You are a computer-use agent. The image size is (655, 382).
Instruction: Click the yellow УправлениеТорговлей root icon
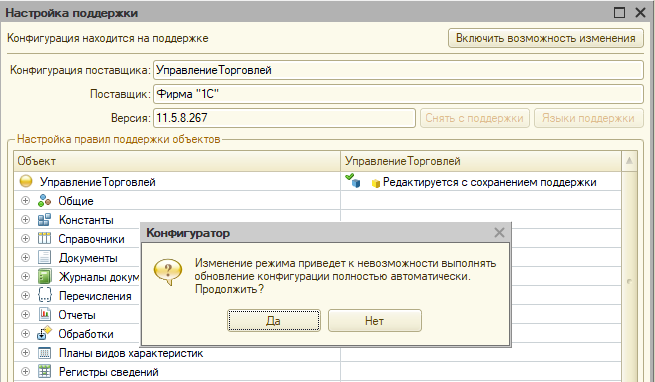tap(26, 181)
